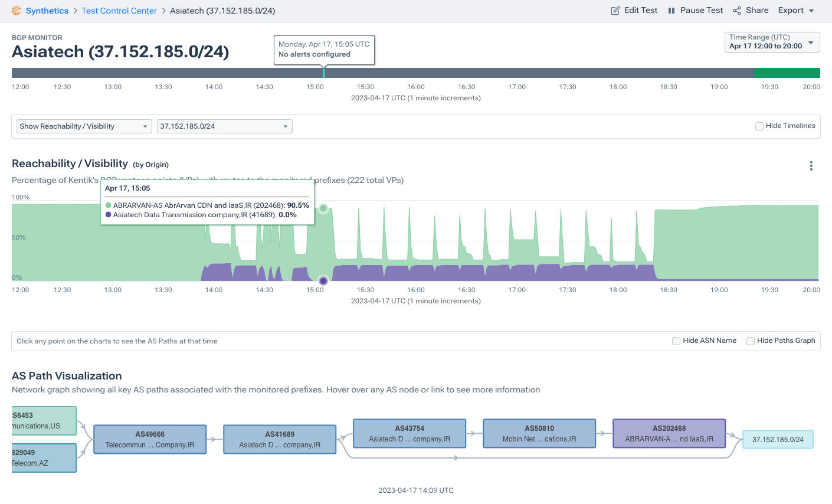Click the '2023-04-17 14:09 UTC' timestamp
Image resolution: width=832 pixels, height=504 pixels.
click(416, 490)
